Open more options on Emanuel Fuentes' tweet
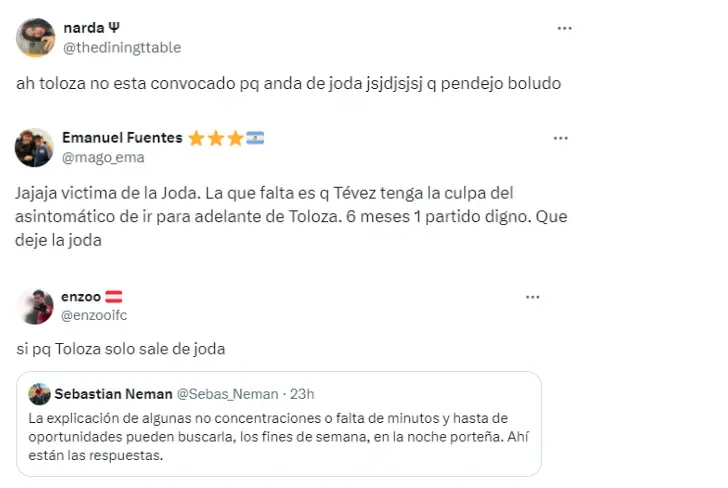Viewport: 728px width, 488px height. tap(560, 138)
